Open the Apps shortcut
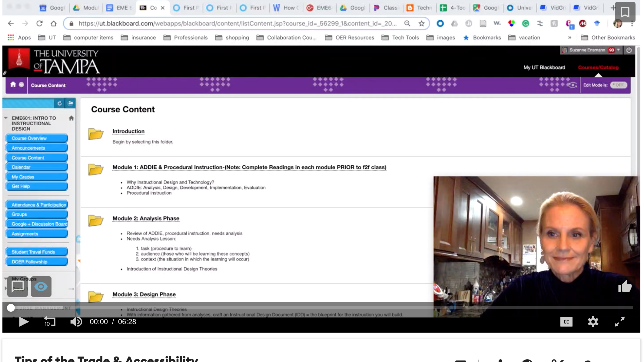The width and height of the screenshot is (644, 362). pyautogui.click(x=19, y=38)
